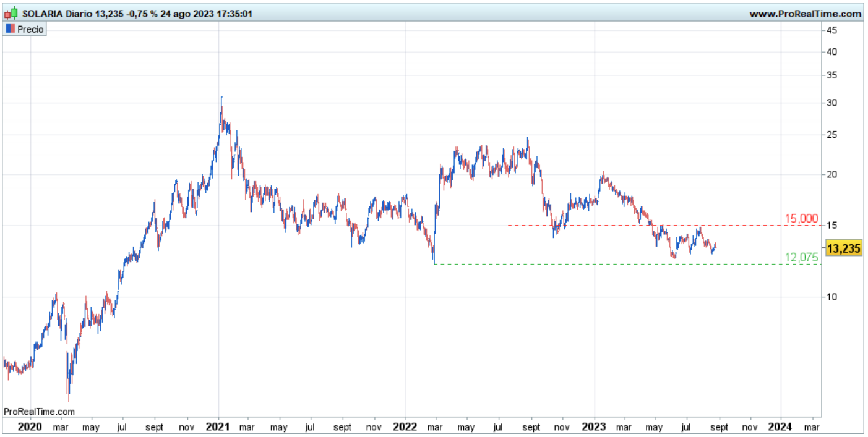Click the candlestick icon beside SOLARIA title
This screenshot has width=868, height=437.
[11, 14]
